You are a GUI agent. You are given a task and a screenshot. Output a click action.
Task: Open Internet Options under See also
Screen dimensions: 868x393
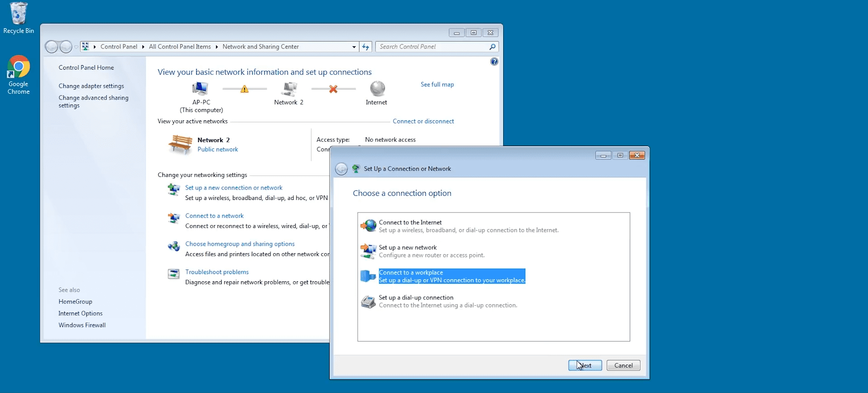point(80,313)
